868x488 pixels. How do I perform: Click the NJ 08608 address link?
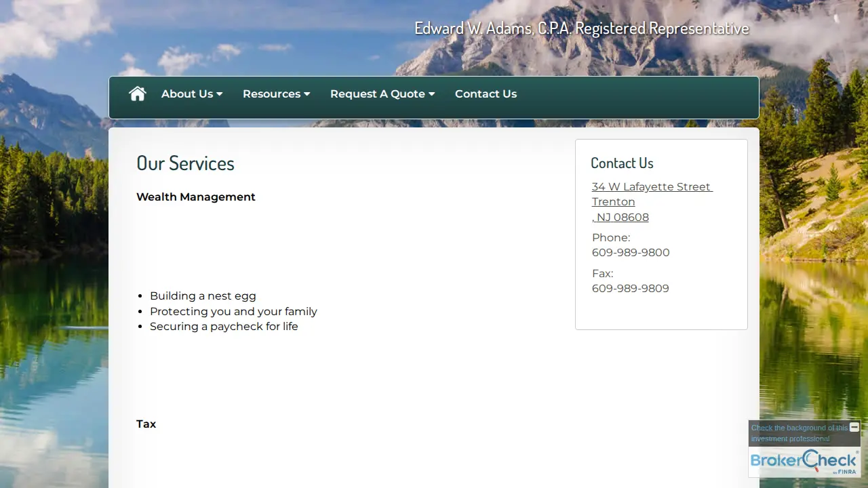click(620, 217)
